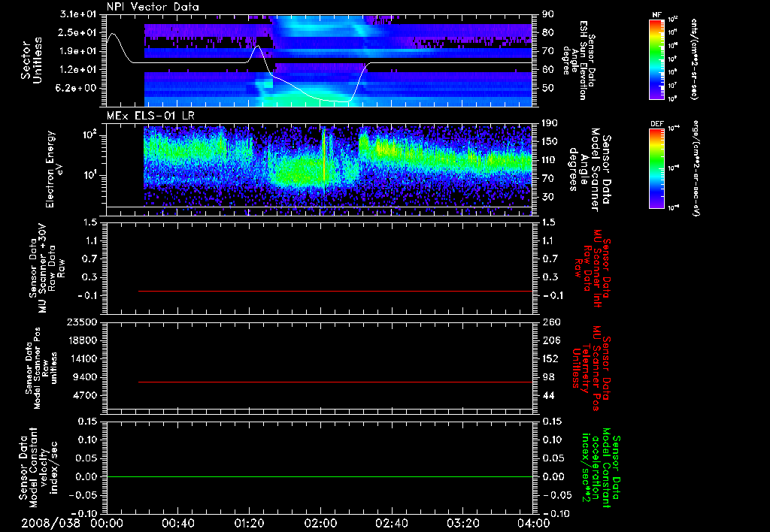Click the "152" telemetry tick label
This screenshot has height=532, width=770.
pyautogui.click(x=550, y=358)
